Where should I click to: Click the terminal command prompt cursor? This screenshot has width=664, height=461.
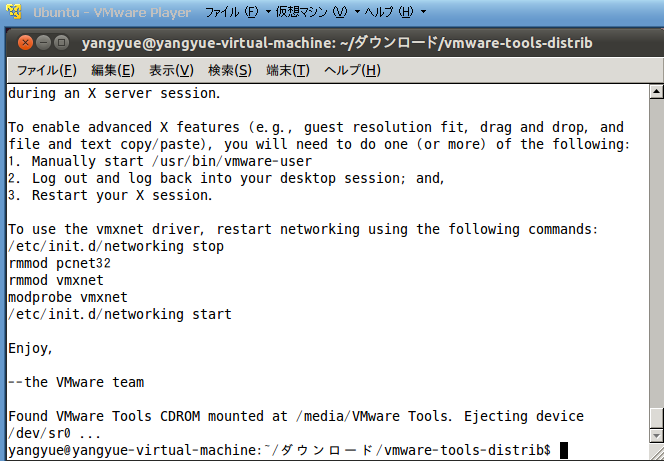(x=564, y=450)
